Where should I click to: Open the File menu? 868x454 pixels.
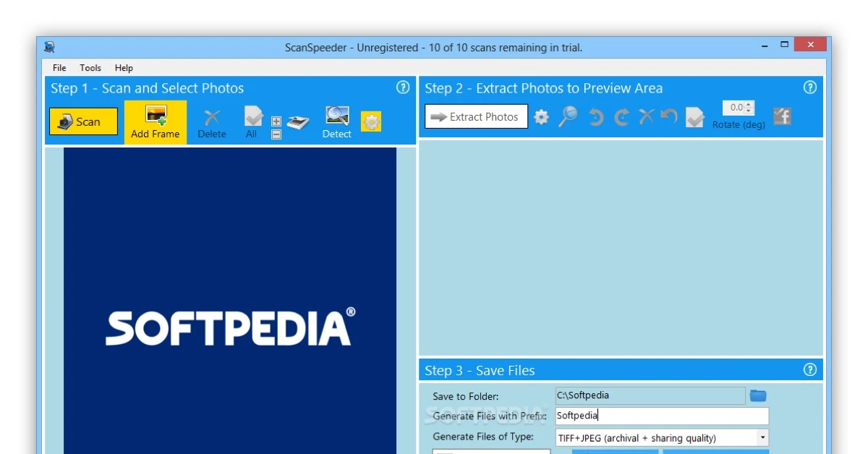click(x=59, y=68)
